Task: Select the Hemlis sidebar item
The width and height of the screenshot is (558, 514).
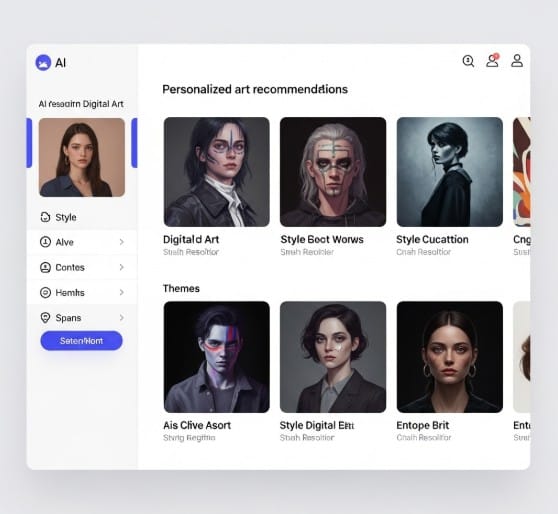Action: coord(82,293)
